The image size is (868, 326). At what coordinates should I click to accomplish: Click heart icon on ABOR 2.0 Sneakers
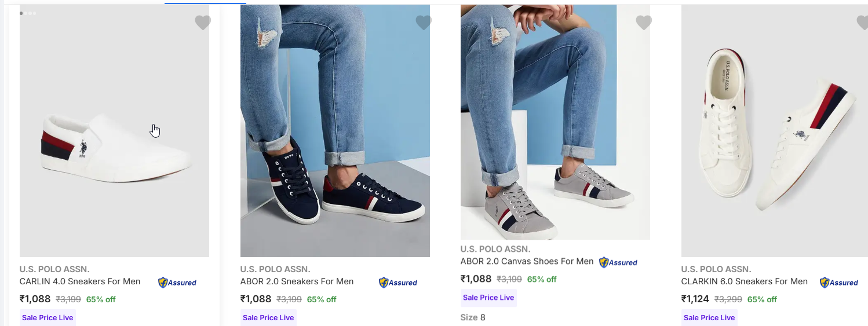424,23
